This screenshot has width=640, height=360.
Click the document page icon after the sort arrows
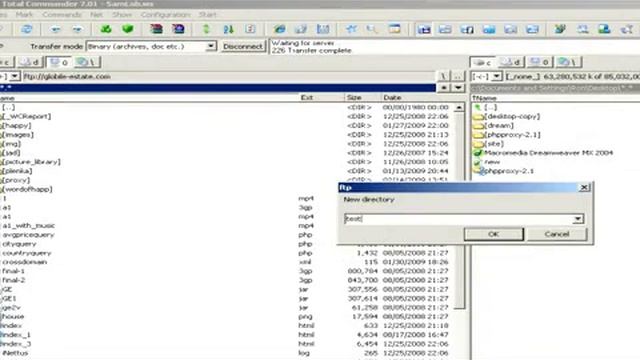tap(250, 29)
